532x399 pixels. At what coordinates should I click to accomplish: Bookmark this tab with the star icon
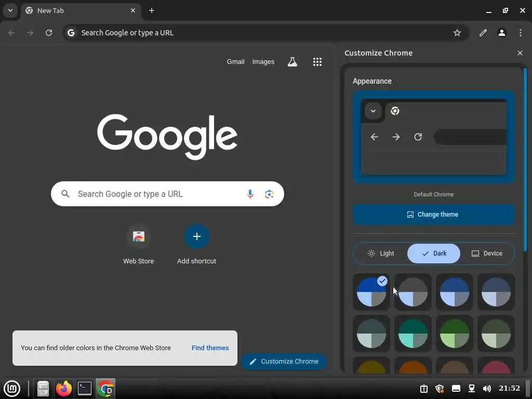tap(457, 33)
